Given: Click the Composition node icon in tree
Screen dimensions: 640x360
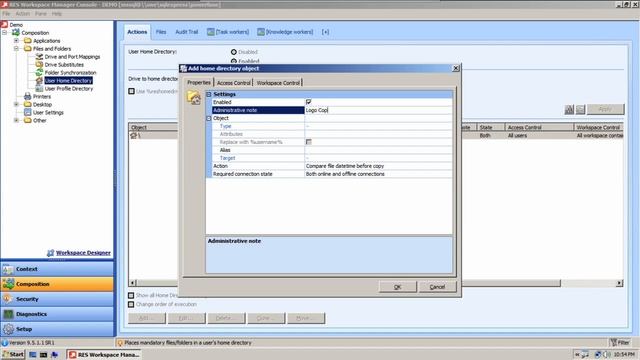Looking at the screenshot, I should pos(16,32).
